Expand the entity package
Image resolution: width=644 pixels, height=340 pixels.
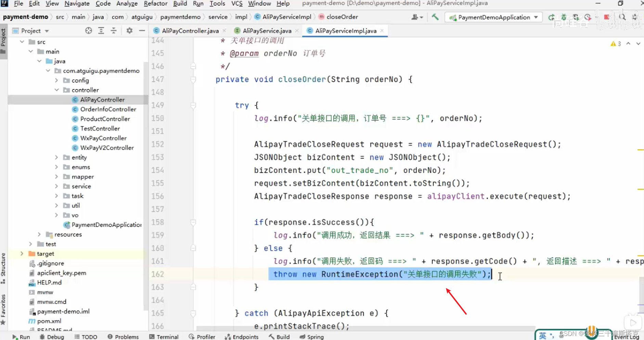tap(56, 157)
